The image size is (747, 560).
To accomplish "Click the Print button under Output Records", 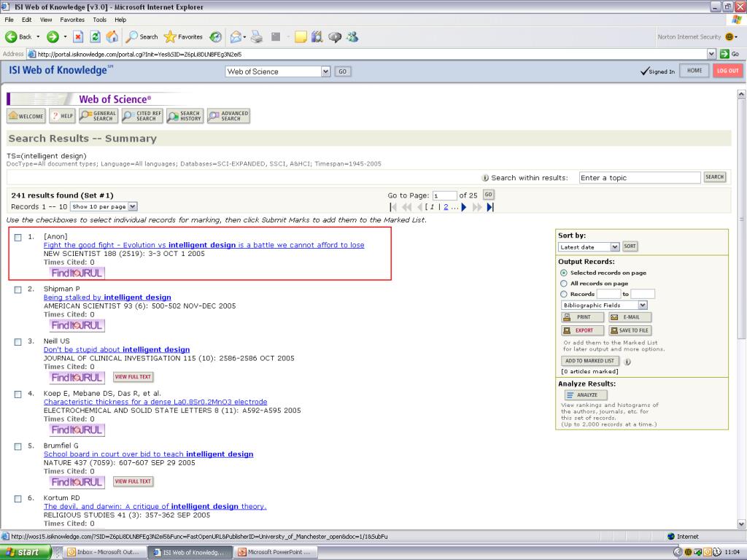I will click(x=583, y=317).
